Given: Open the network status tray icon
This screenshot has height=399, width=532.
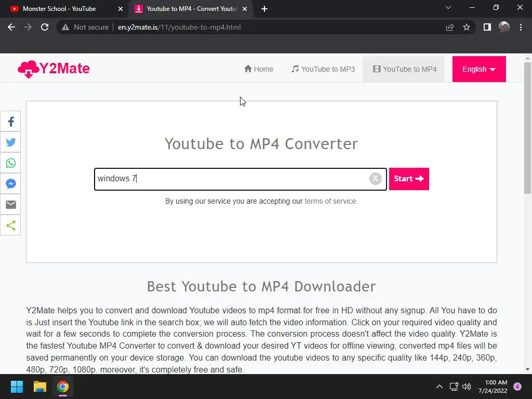Looking at the screenshot, I should pyautogui.click(x=454, y=387).
